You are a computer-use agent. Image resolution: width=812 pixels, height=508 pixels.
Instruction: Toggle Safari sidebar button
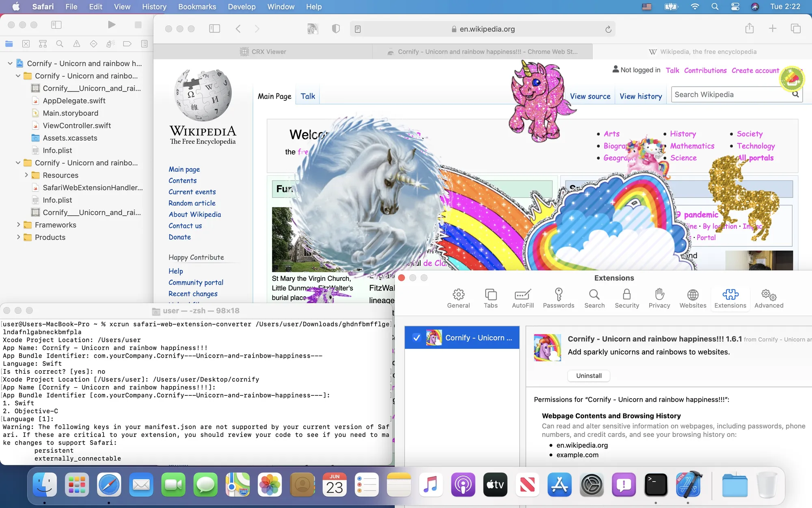click(x=214, y=28)
